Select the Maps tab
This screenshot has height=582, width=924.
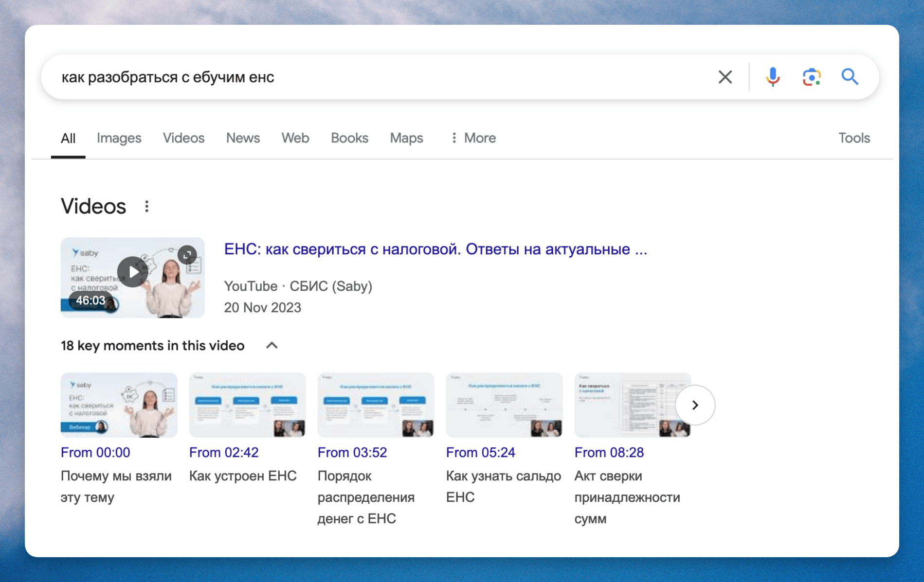click(406, 138)
